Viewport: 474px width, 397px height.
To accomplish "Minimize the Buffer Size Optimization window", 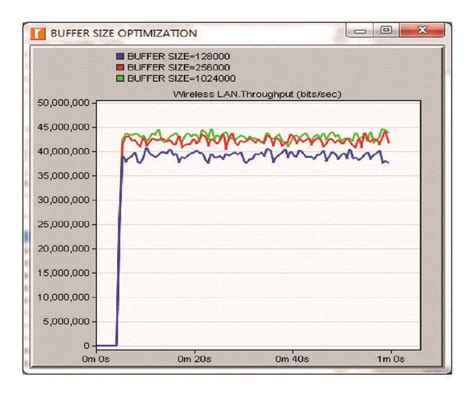I will click(360, 31).
